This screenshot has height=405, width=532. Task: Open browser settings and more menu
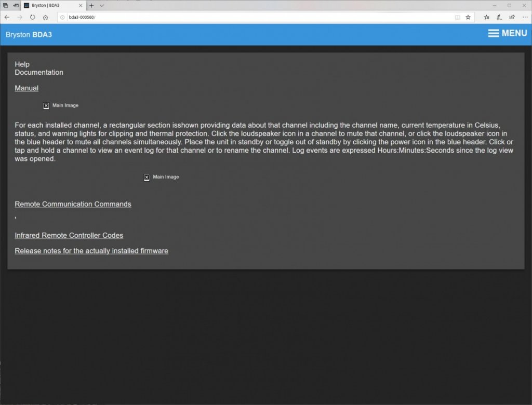(x=525, y=17)
